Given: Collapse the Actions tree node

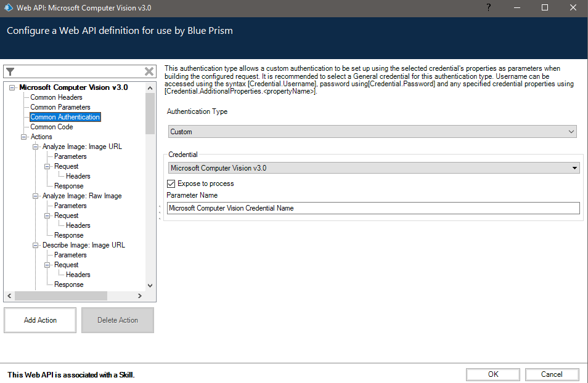Looking at the screenshot, I should click(24, 137).
